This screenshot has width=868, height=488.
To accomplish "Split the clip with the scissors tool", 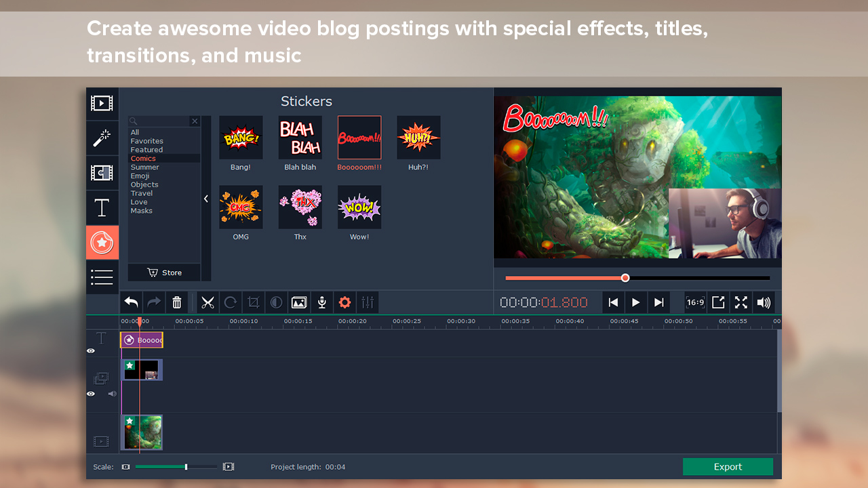I will coord(208,302).
